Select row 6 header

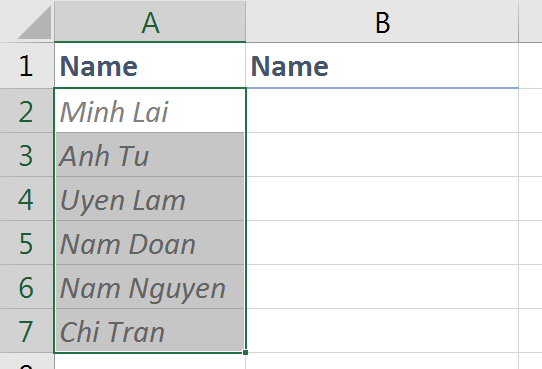click(27, 287)
